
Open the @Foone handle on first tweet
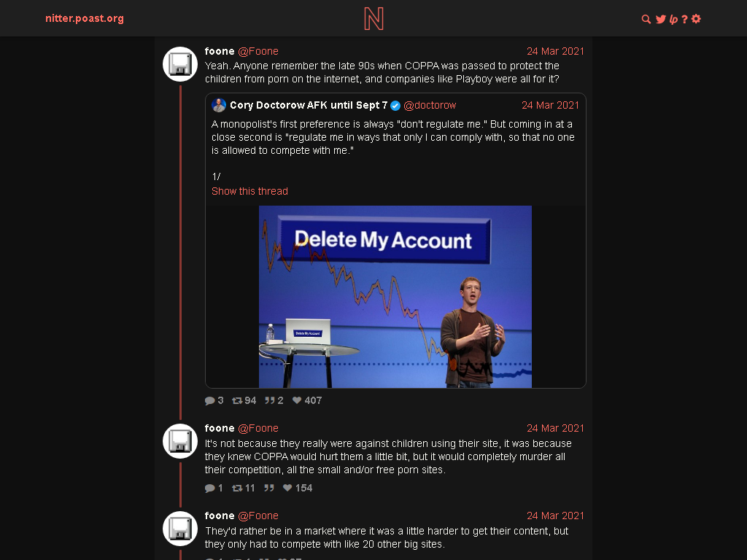click(258, 51)
